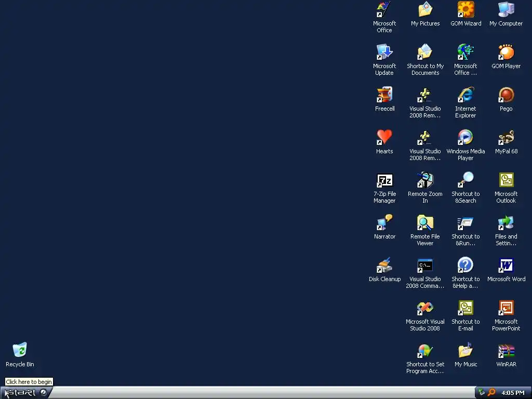This screenshot has width=532, height=399.
Task: Select the Microsoft Update shortcut
Action: 384,52
